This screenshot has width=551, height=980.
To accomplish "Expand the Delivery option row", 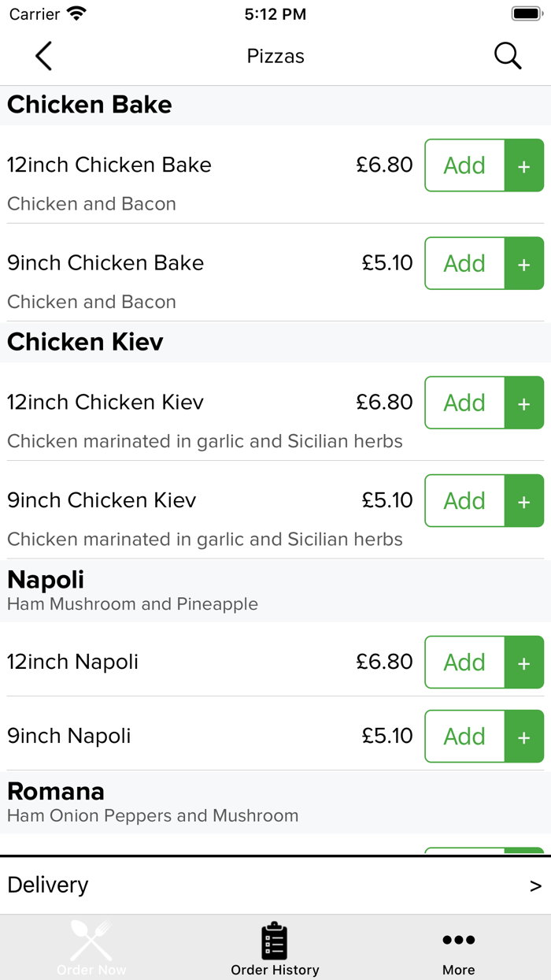I will pos(275,885).
